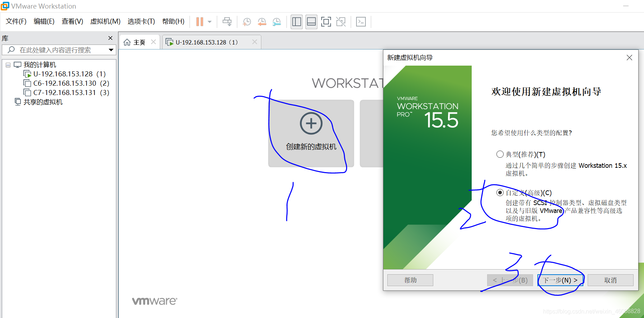Enter full screen mode icon
This screenshot has height=318, width=644.
coord(326,22)
